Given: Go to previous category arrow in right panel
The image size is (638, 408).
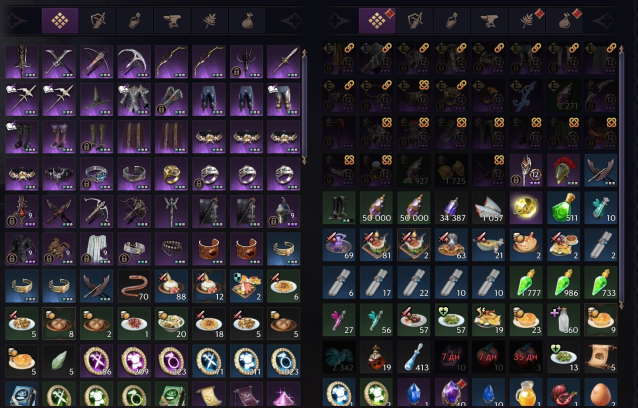Looking at the screenshot, I should [339, 21].
